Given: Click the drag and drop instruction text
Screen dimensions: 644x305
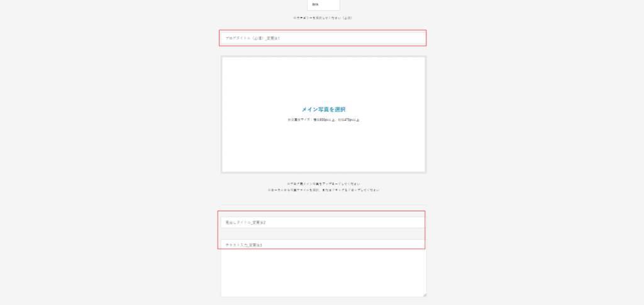Looking at the screenshot, I should tap(323, 190).
